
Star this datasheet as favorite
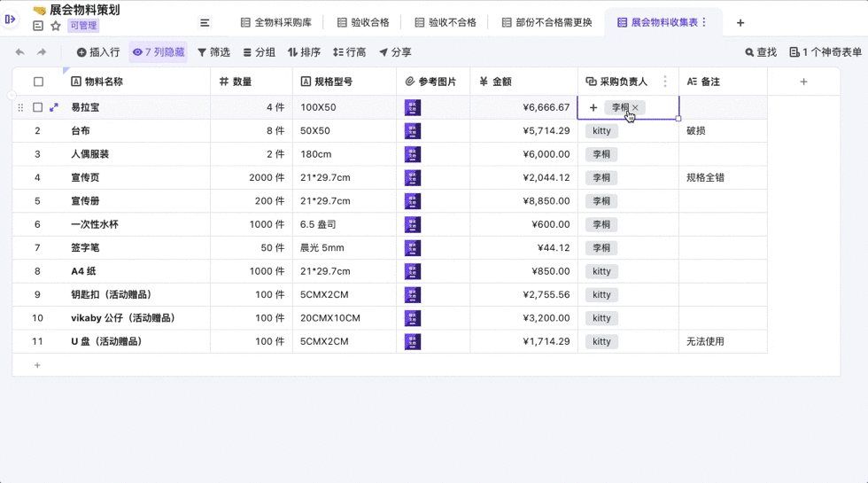click(56, 27)
